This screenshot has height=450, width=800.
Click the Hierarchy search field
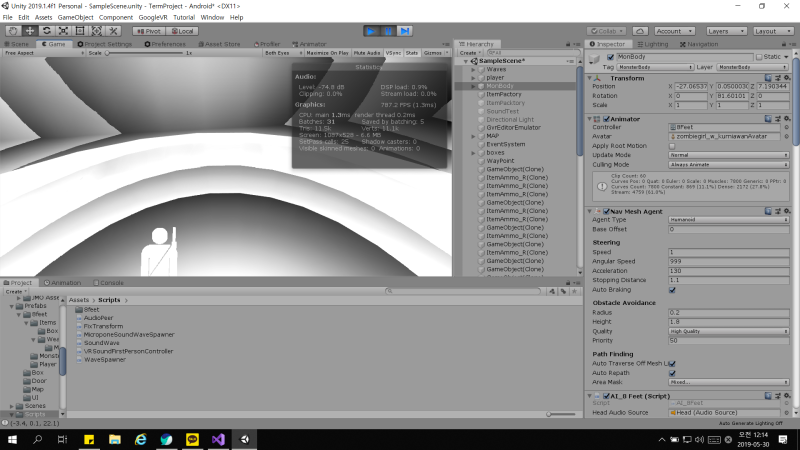(x=533, y=53)
